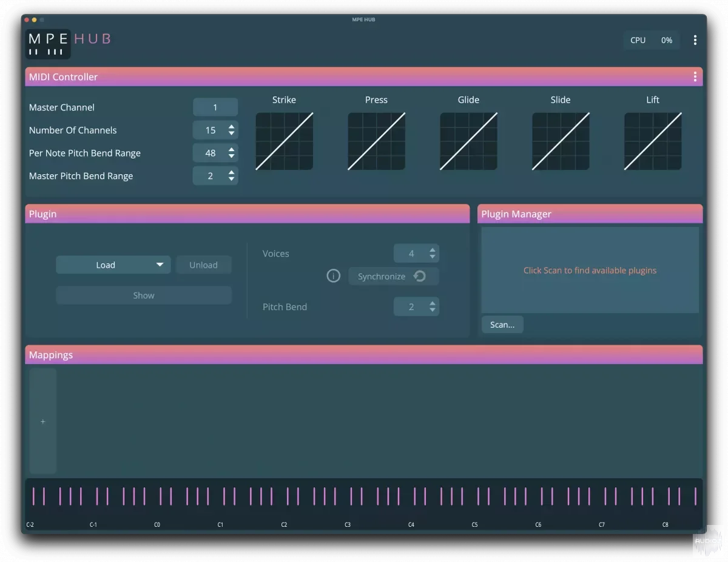
Task: Select the Slide curve editor
Action: point(561,141)
